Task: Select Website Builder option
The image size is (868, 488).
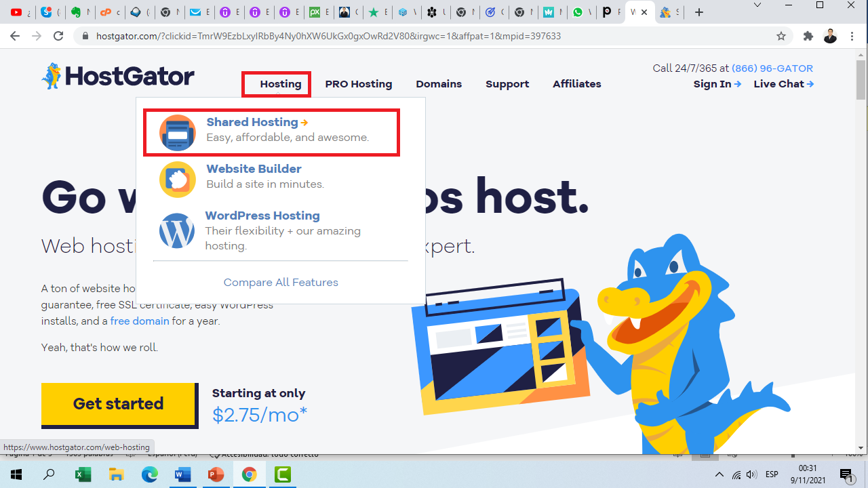Action: click(x=254, y=169)
